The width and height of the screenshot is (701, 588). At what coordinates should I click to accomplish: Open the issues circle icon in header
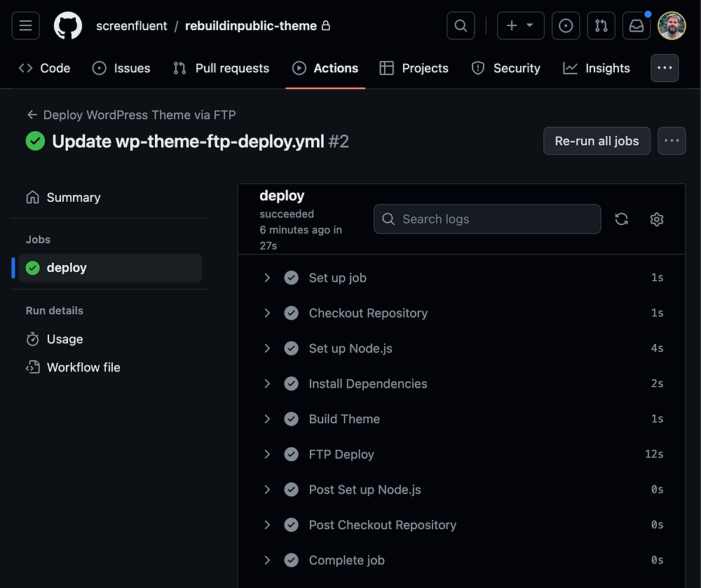click(566, 26)
